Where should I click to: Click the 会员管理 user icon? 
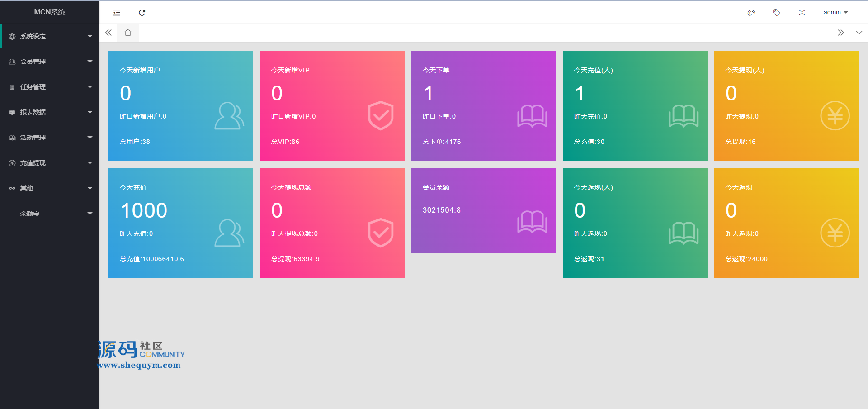(x=12, y=62)
